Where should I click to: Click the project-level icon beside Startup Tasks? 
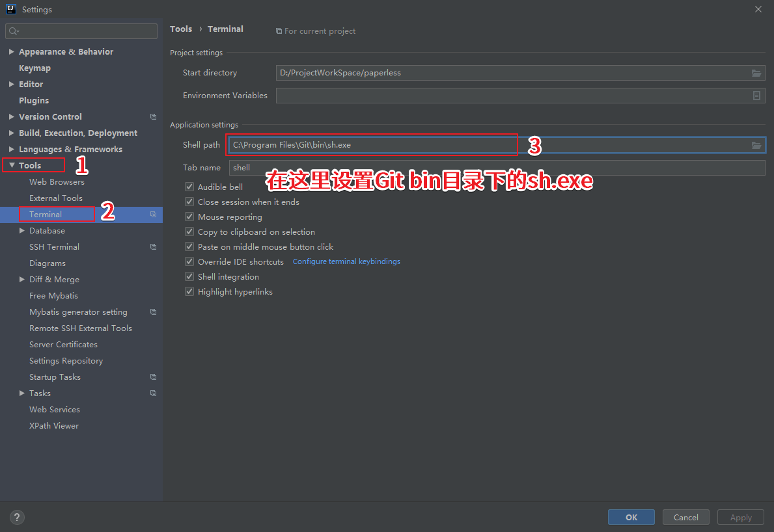(x=153, y=377)
